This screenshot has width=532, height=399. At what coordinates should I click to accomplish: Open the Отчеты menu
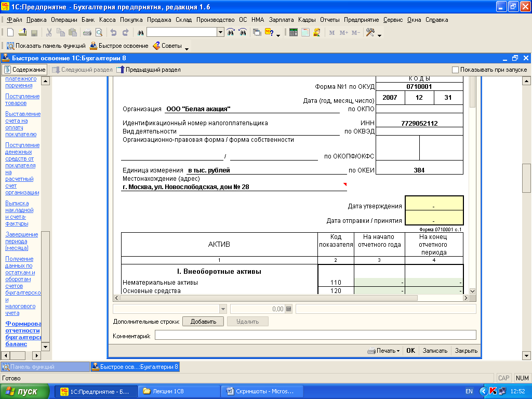coord(329,20)
